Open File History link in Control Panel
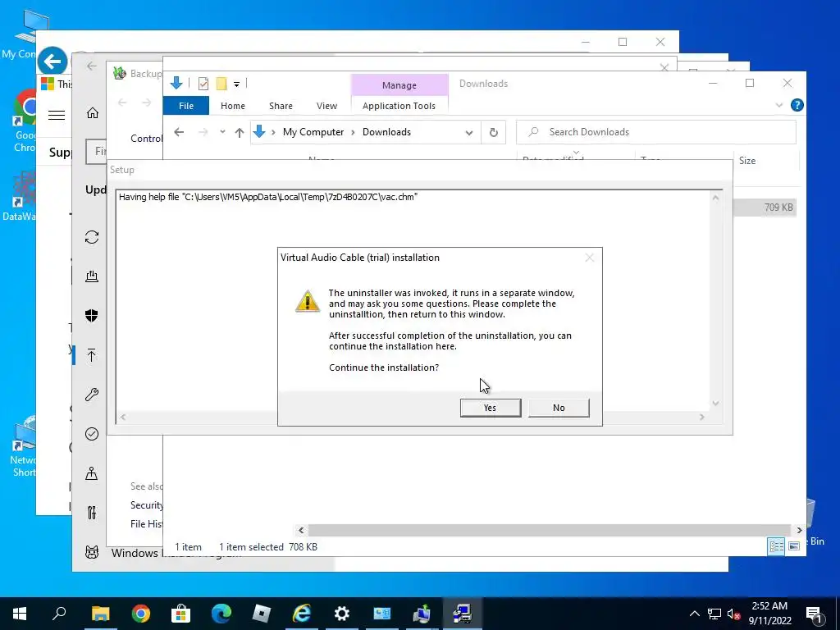The height and width of the screenshot is (630, 840). tap(146, 524)
